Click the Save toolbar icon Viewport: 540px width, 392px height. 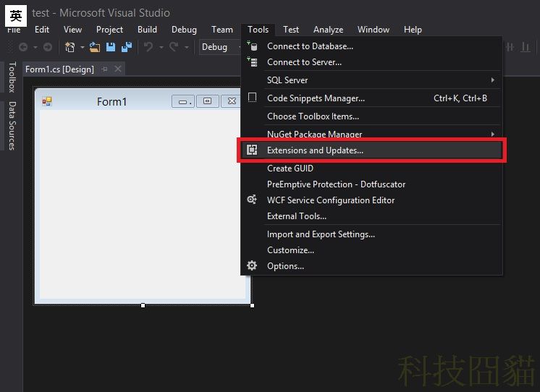coord(111,47)
